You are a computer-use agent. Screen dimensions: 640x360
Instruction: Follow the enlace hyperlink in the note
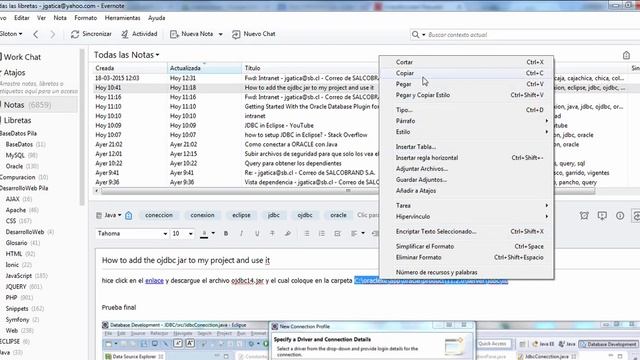(x=154, y=281)
